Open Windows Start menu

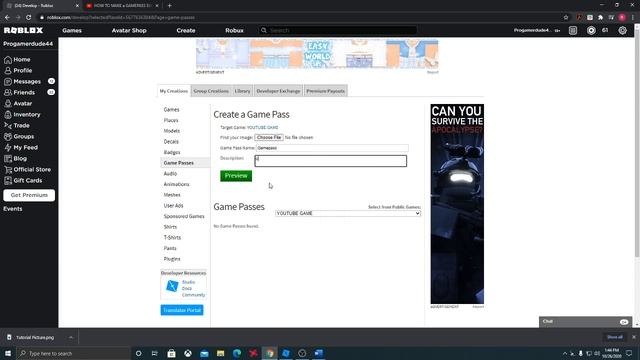8,353
